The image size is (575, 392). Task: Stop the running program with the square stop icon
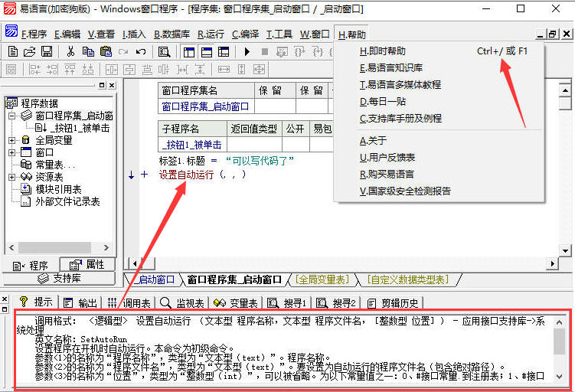[x=264, y=52]
